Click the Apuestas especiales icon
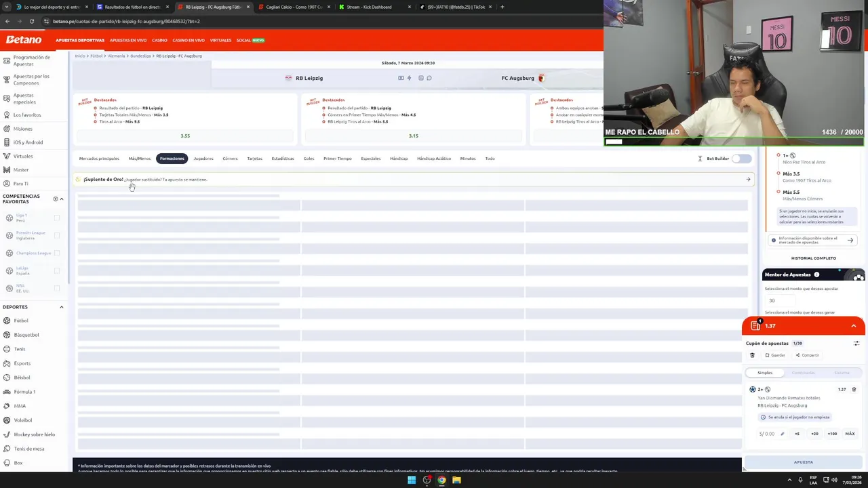 point(5,98)
